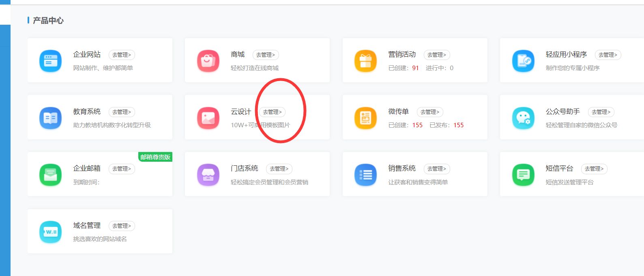This screenshot has height=276, width=644.
Task: Click 去管理 button for 门店系统
Action: click(279, 169)
